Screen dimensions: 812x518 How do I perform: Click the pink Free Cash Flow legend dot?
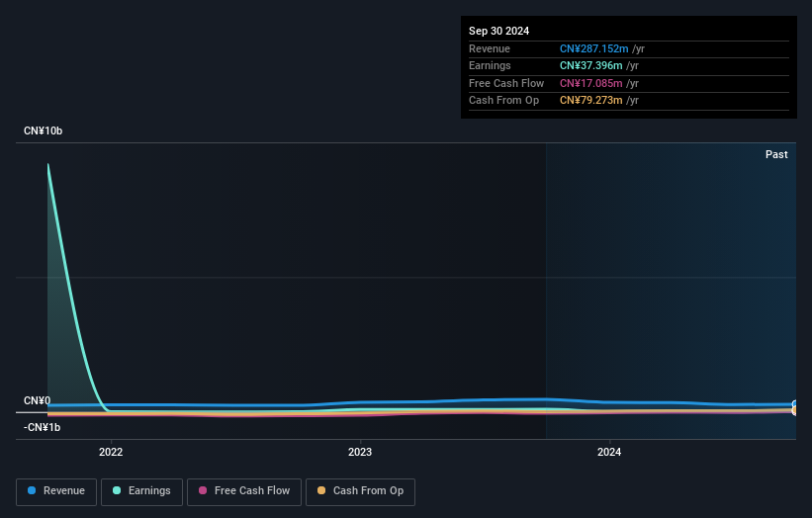203,490
